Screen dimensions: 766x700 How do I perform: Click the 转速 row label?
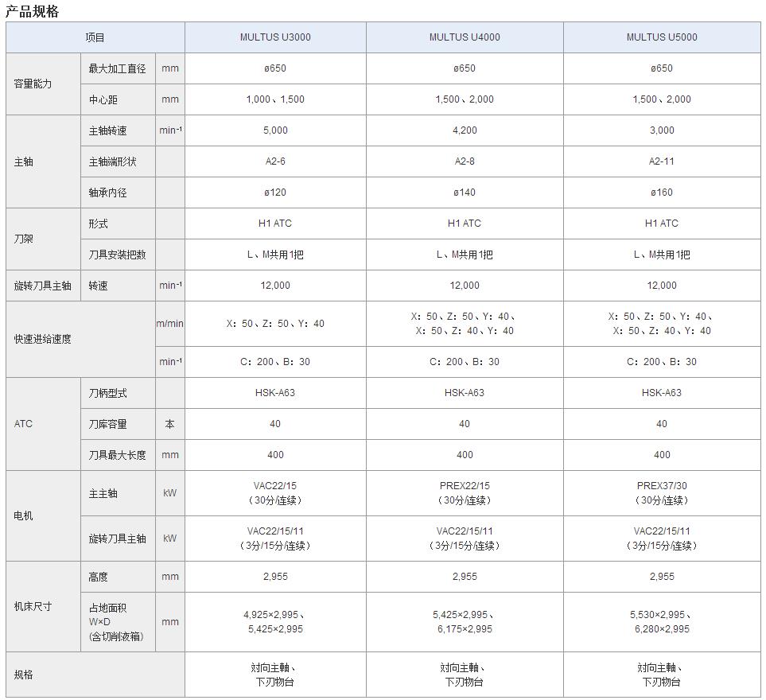pyautogui.click(x=98, y=286)
